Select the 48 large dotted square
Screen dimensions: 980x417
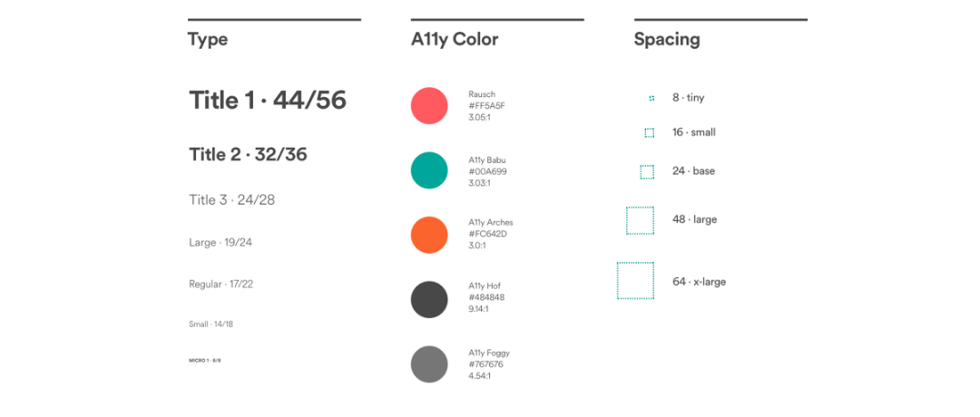click(x=640, y=220)
